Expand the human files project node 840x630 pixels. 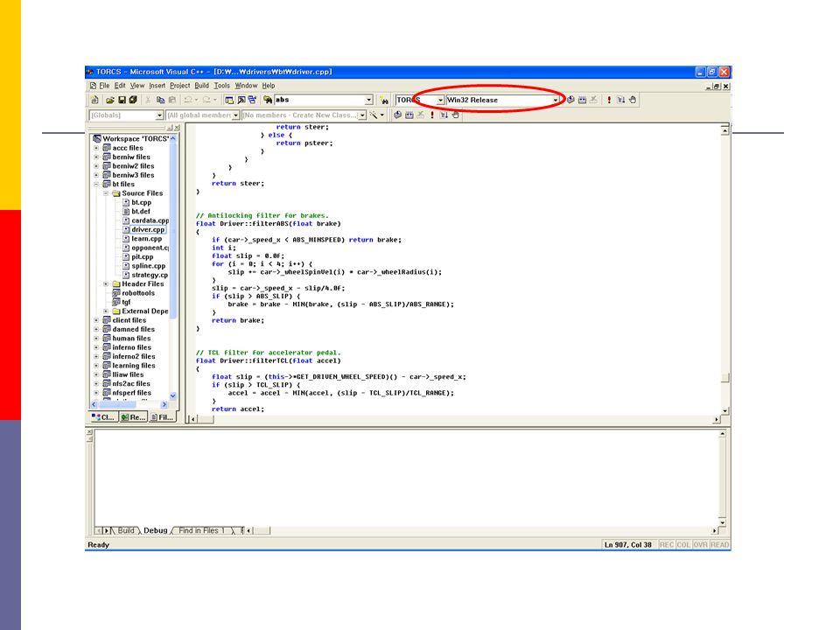(96, 338)
